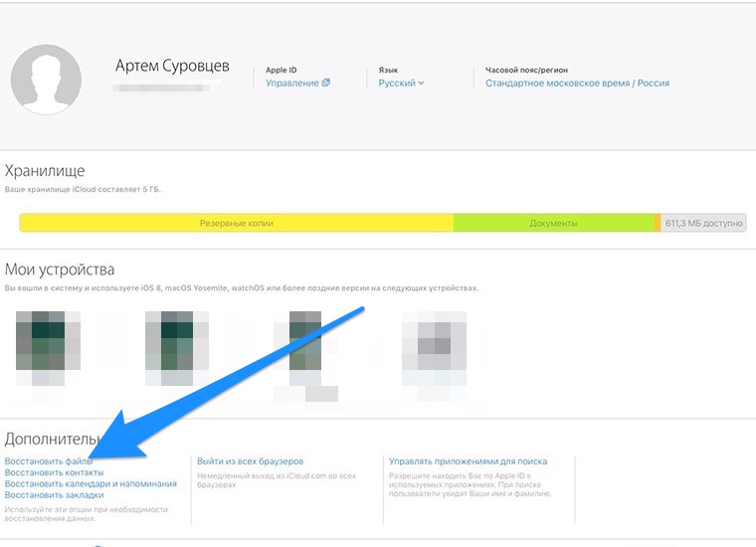756x547 pixels.
Task: Select Выйти из всех браузеров
Action: [x=251, y=461]
